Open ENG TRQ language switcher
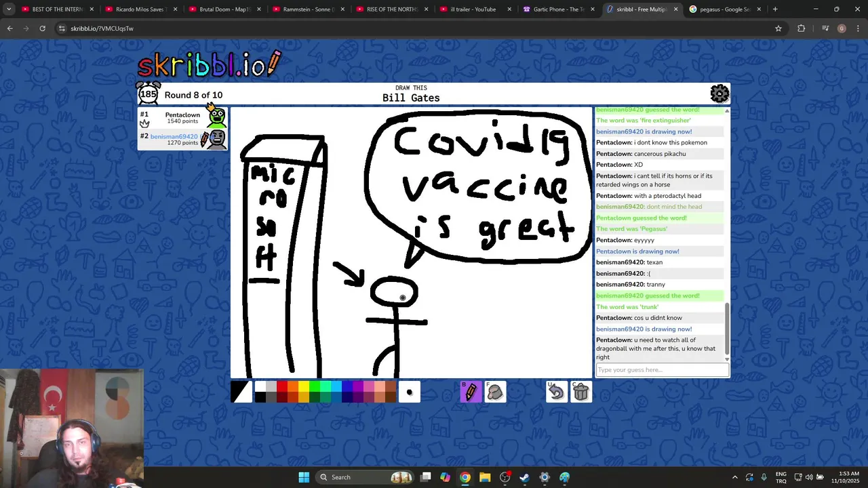868x488 pixels. point(781,477)
